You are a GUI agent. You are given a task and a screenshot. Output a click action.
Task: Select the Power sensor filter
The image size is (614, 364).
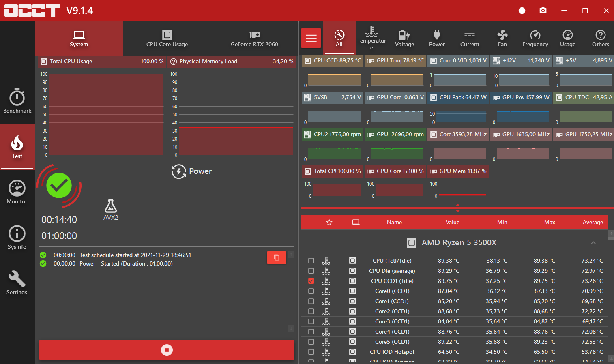click(x=437, y=39)
